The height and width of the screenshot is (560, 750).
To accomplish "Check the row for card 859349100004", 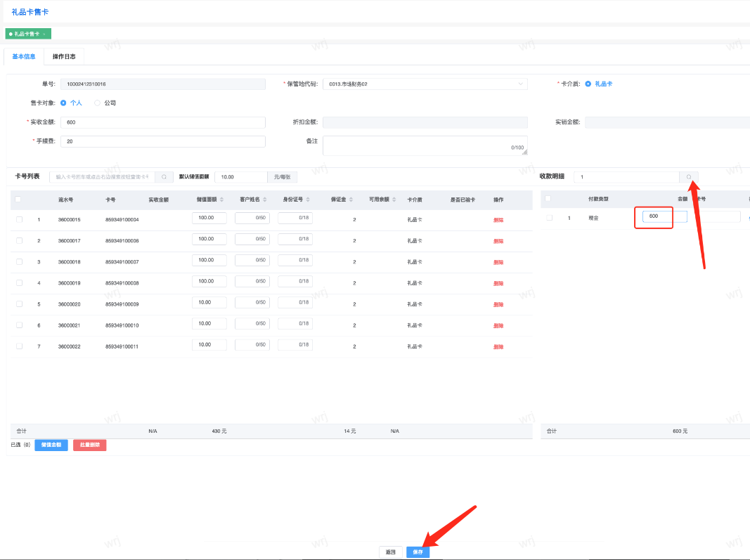I will coord(19,220).
